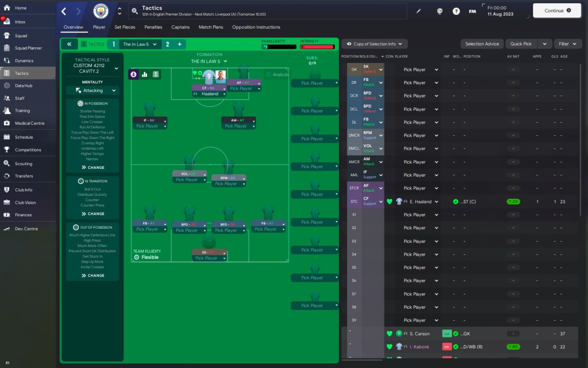588x368 pixels.
Task: Open the Match Plans tab
Action: (x=211, y=27)
